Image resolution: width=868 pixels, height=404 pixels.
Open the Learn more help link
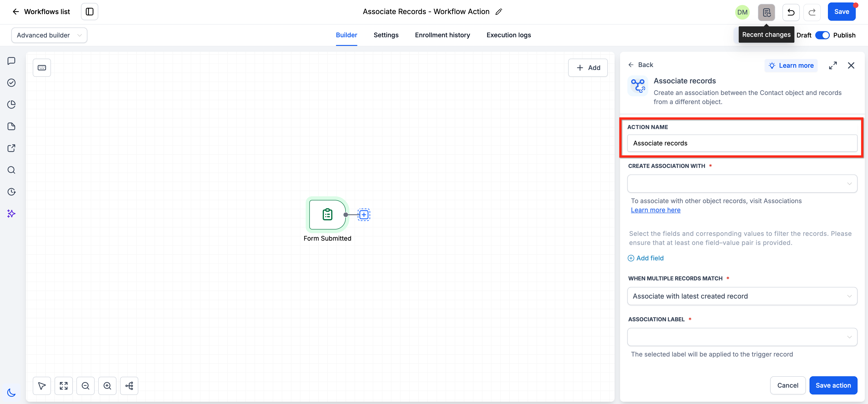tap(792, 66)
